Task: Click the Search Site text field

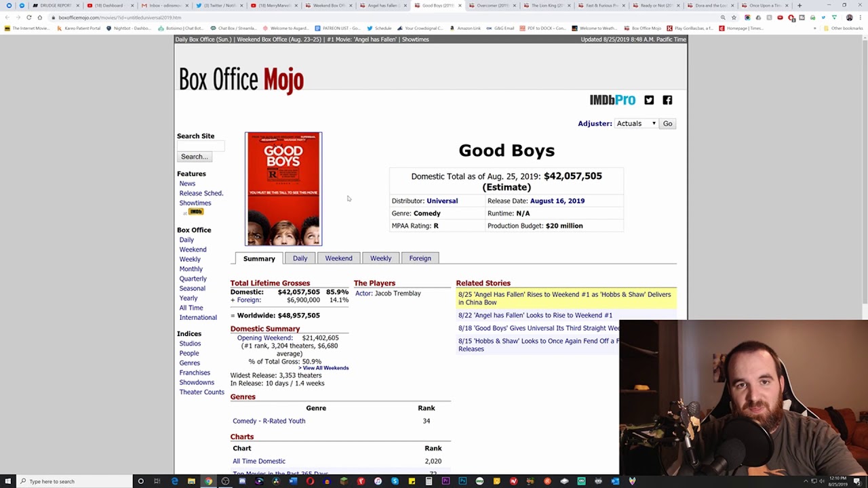Action: pyautogui.click(x=201, y=146)
